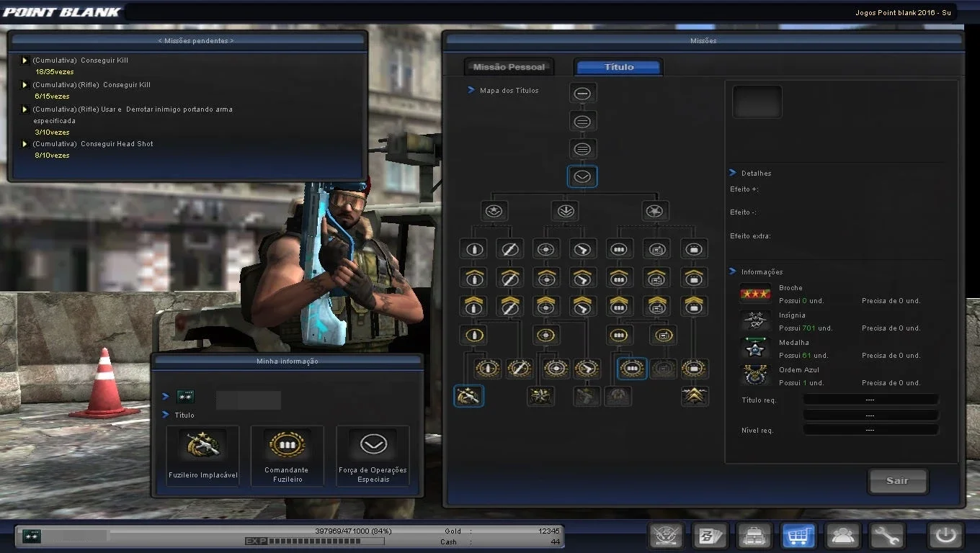This screenshot has width=980, height=553.
Task: Select the highlighted down-chevron title in tree
Action: 582,176
